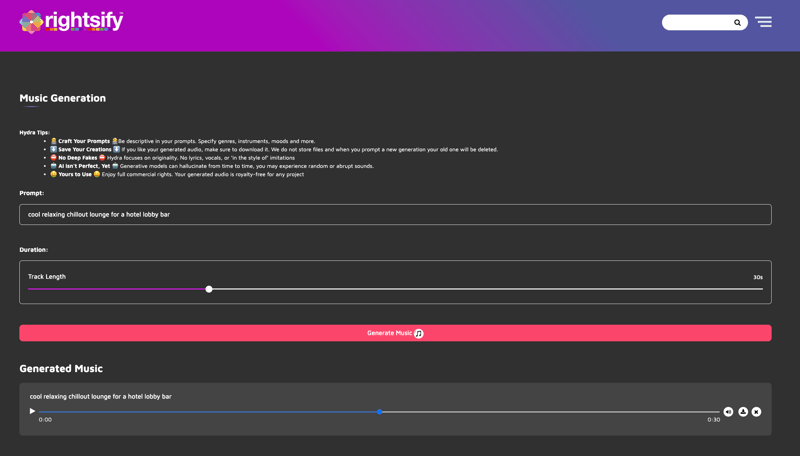Click the Music Generation heading
The image size is (800, 456).
pyautogui.click(x=63, y=98)
